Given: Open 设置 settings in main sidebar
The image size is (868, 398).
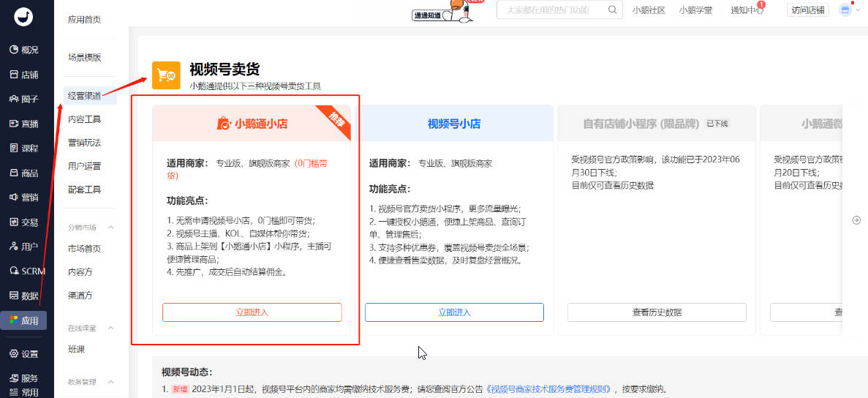Looking at the screenshot, I should point(24,354).
